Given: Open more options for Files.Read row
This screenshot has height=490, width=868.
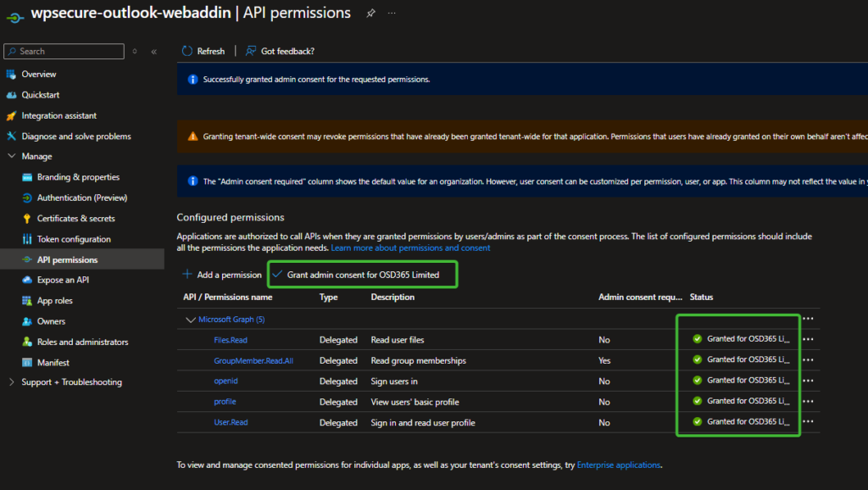Looking at the screenshot, I should coord(808,339).
